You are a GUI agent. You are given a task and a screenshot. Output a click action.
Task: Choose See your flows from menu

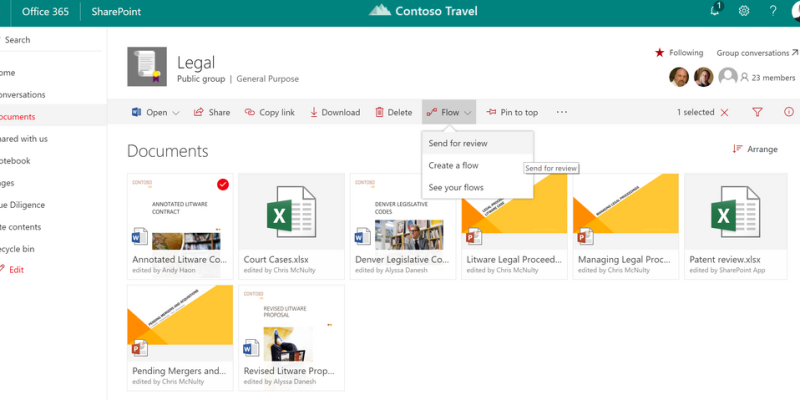click(x=478, y=187)
